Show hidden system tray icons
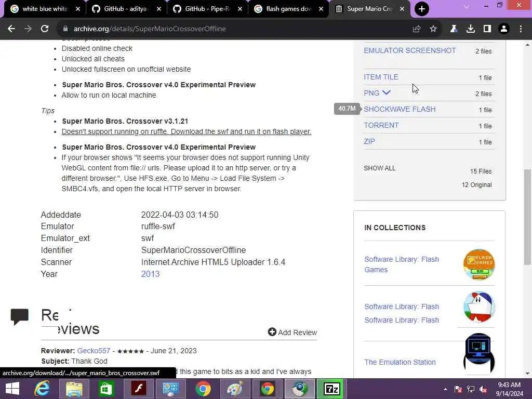Viewport: 532px width, 399px height. pos(445,389)
